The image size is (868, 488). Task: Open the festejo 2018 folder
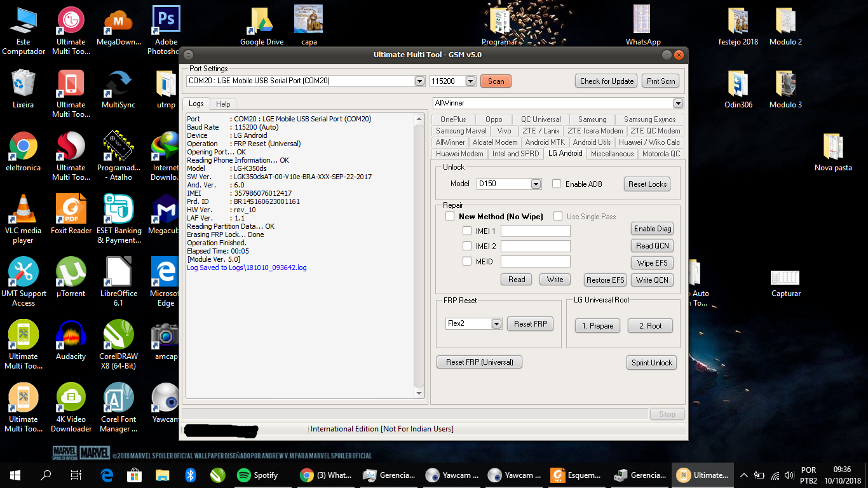point(738,27)
